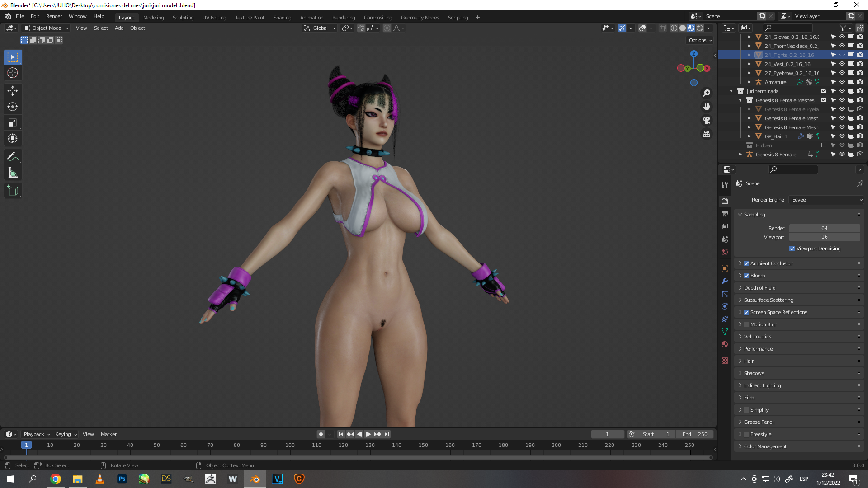Activate the Rotate tool
Screen dimensions: 868x488
[13, 107]
